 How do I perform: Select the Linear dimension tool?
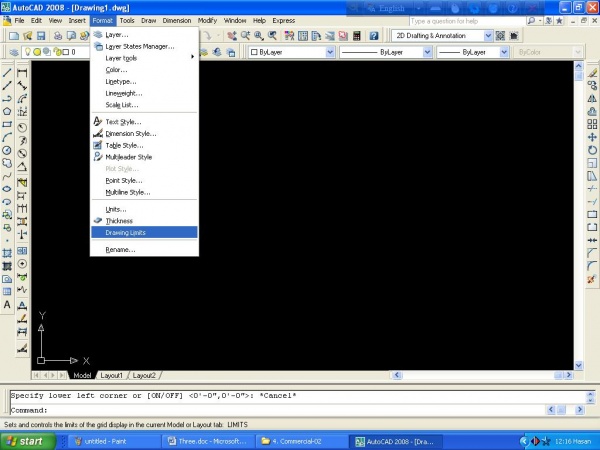22,73
